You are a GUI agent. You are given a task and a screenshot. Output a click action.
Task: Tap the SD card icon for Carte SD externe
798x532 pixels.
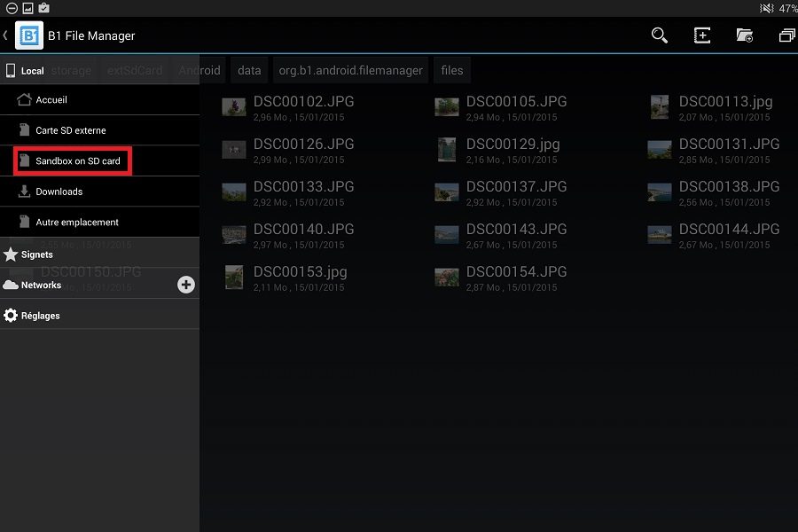(x=24, y=129)
